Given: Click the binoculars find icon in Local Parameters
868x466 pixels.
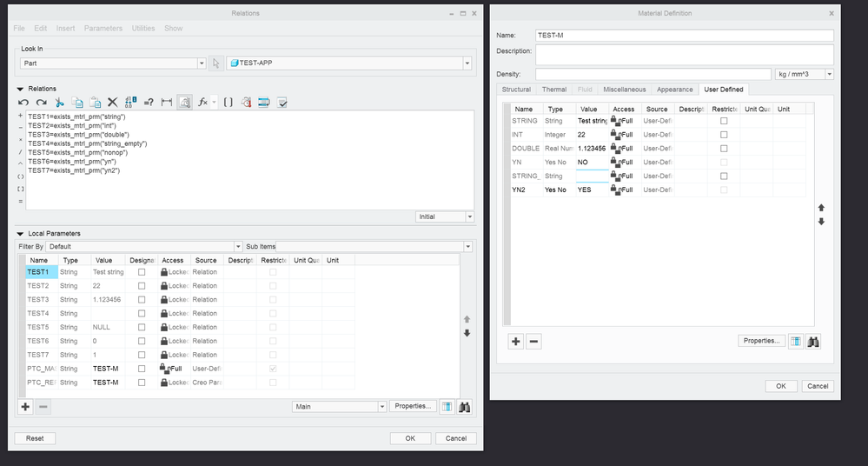Looking at the screenshot, I should click(465, 406).
